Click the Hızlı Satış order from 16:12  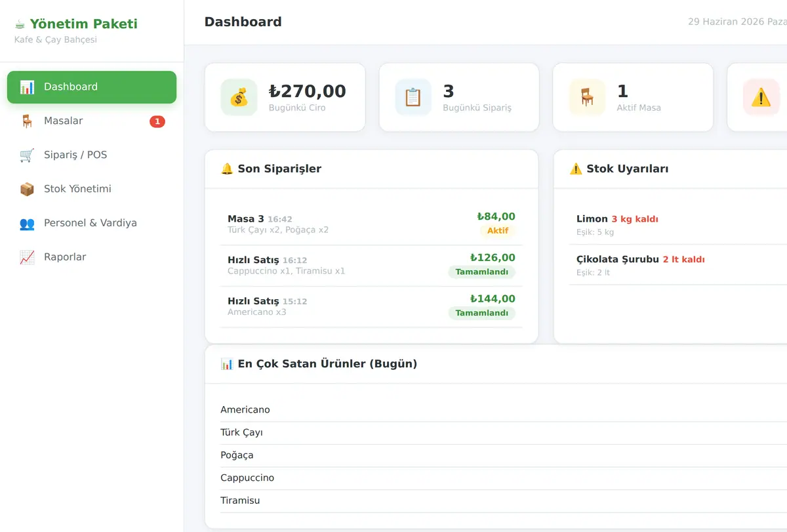tap(371, 266)
